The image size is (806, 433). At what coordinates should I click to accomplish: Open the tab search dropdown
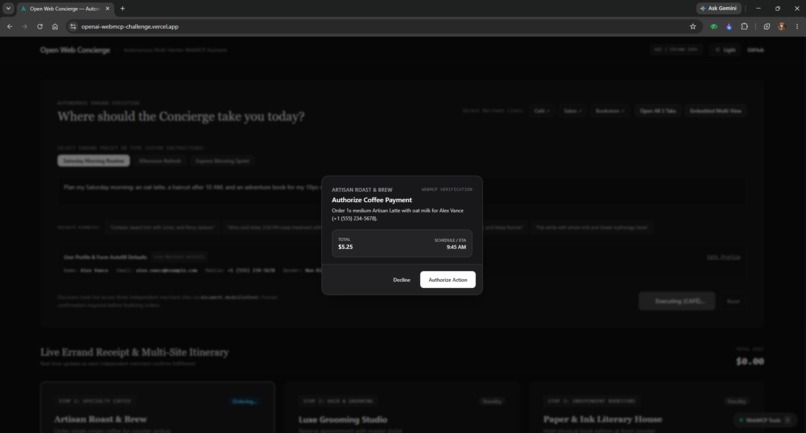8,8
